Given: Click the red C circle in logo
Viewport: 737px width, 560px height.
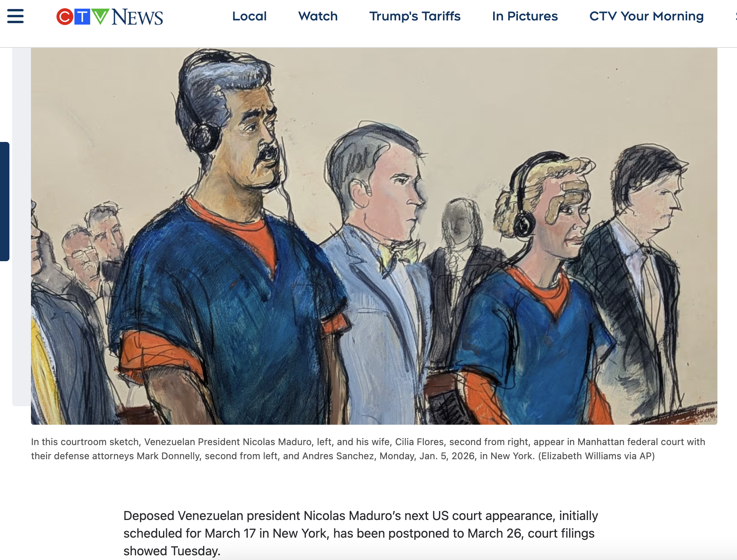Looking at the screenshot, I should point(65,17).
